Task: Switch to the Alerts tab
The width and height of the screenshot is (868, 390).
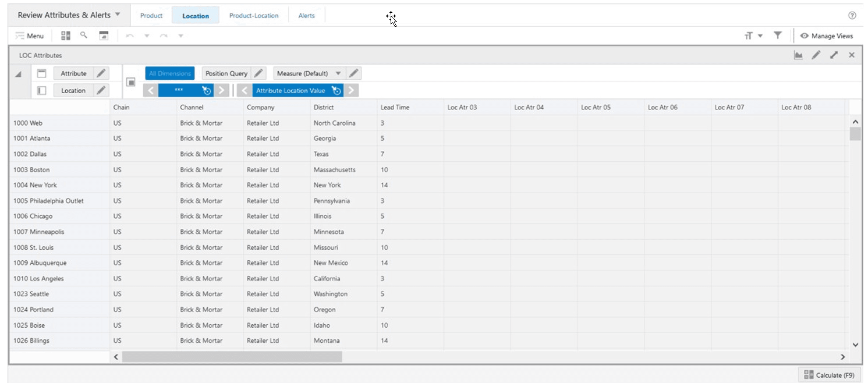Action: coord(306,15)
